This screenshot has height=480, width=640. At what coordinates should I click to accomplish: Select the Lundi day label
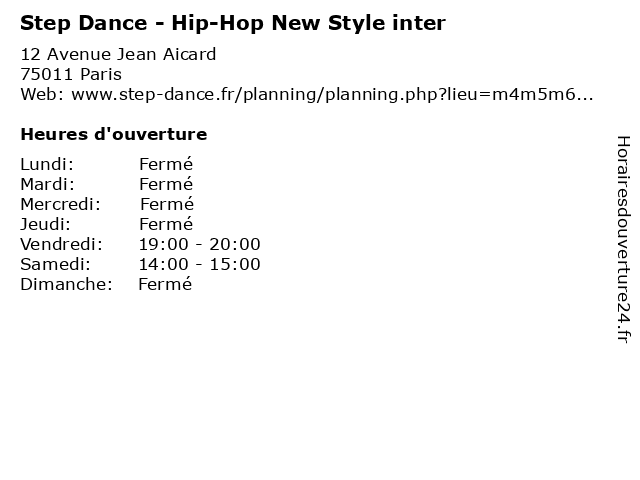(47, 164)
